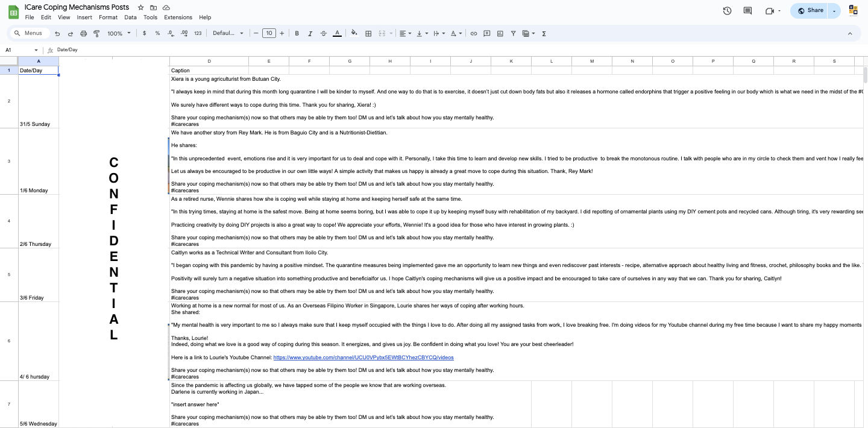Open the Help menu
Viewport: 868px width, 428px height.
[205, 17]
